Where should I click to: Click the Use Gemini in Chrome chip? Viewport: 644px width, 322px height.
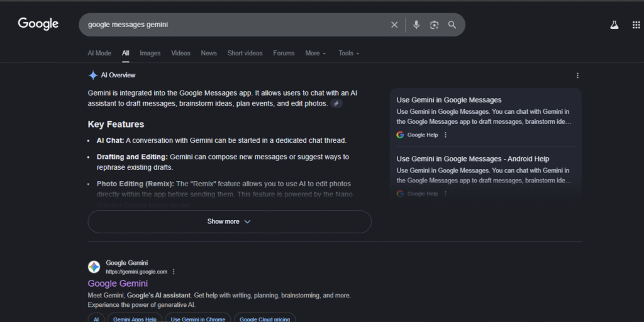click(198, 319)
